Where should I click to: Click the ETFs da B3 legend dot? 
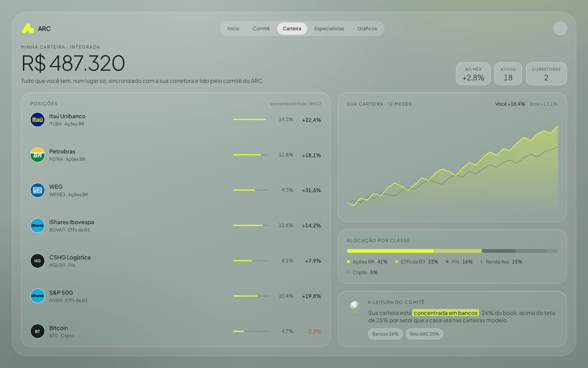(x=397, y=262)
